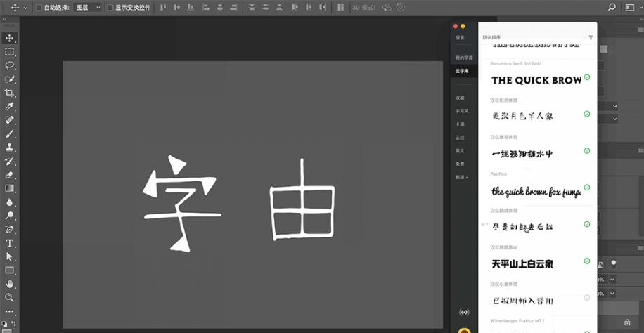Open the fill percent dropdown arrow

(x=612, y=294)
